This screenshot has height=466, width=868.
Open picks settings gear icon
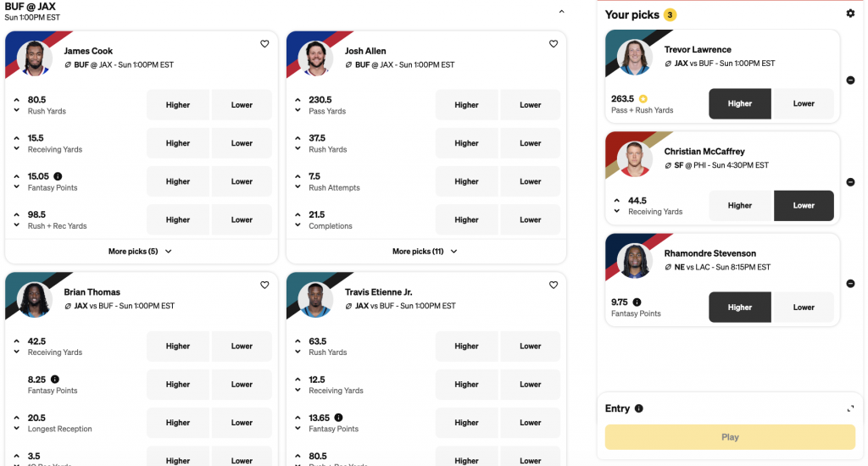[x=850, y=14]
